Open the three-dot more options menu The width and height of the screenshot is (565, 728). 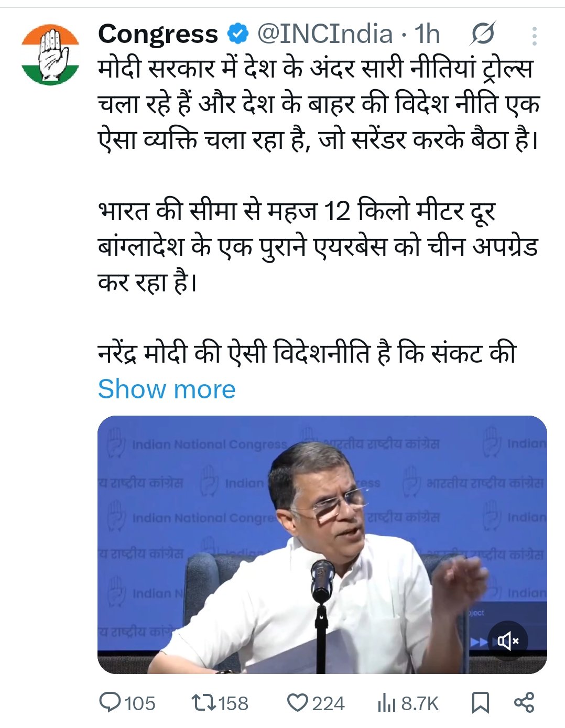(x=534, y=36)
